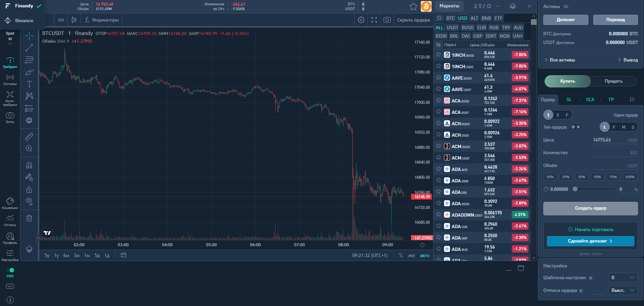
Task: Open the Отмена ордера dropdown
Action: pos(623,290)
